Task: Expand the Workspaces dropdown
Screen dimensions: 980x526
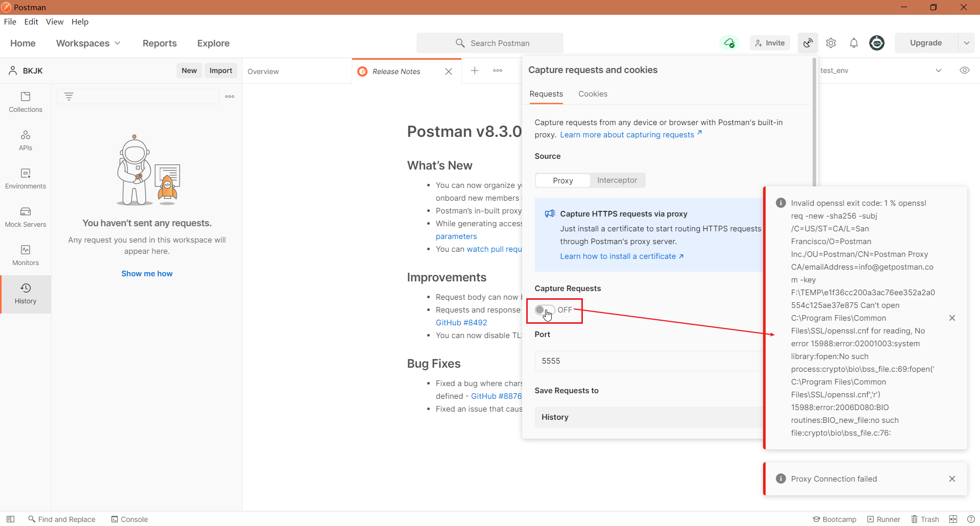Action: [x=88, y=43]
